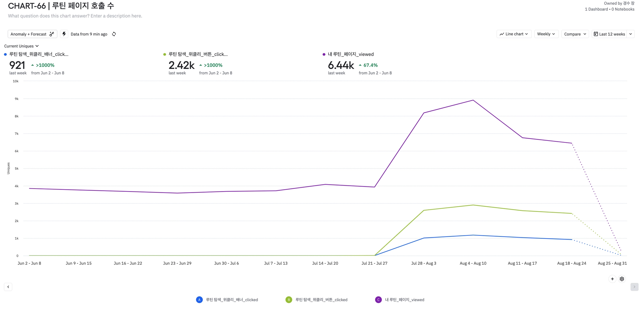Open the Current Uniques metric menu
This screenshot has width=644, height=309.
[21, 46]
